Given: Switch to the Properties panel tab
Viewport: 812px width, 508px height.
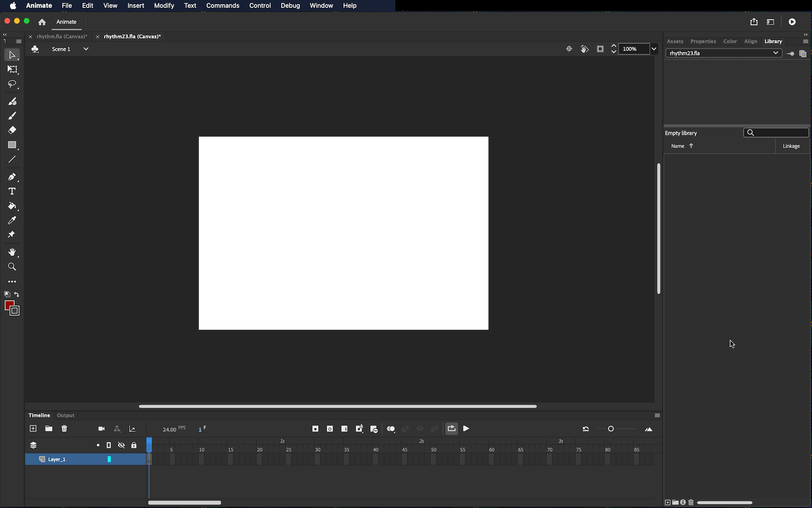Looking at the screenshot, I should click(x=703, y=42).
